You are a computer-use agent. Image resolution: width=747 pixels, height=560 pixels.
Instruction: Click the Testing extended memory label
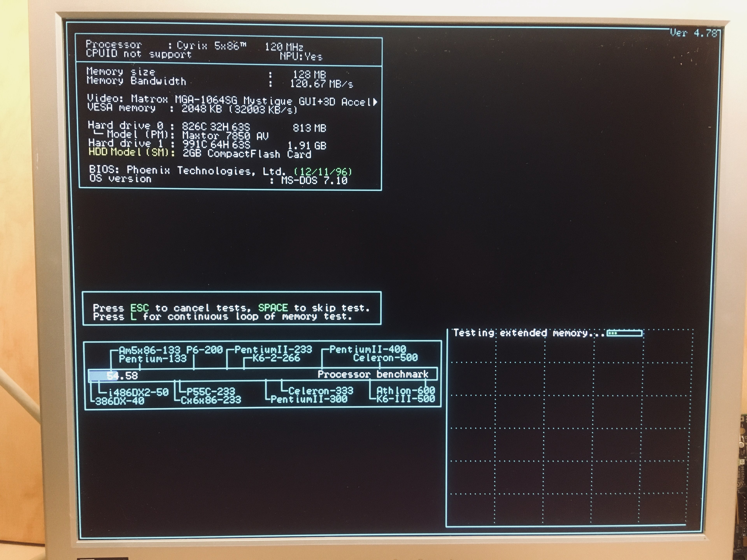pyautogui.click(x=529, y=333)
